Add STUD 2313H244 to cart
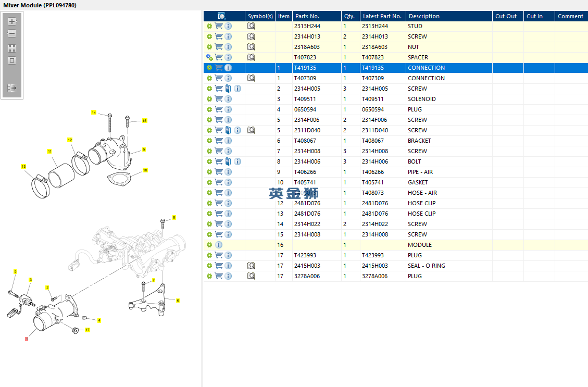This screenshot has width=588, height=387. (219, 26)
